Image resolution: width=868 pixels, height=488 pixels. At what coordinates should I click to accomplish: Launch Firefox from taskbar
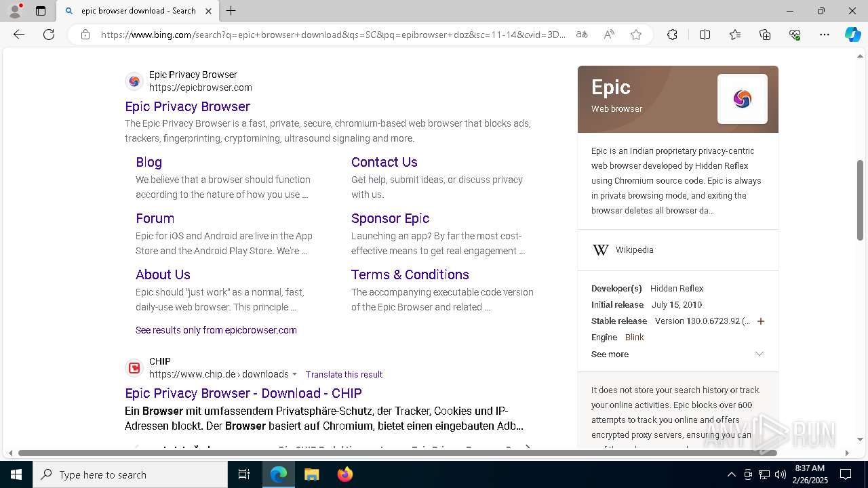[344, 474]
